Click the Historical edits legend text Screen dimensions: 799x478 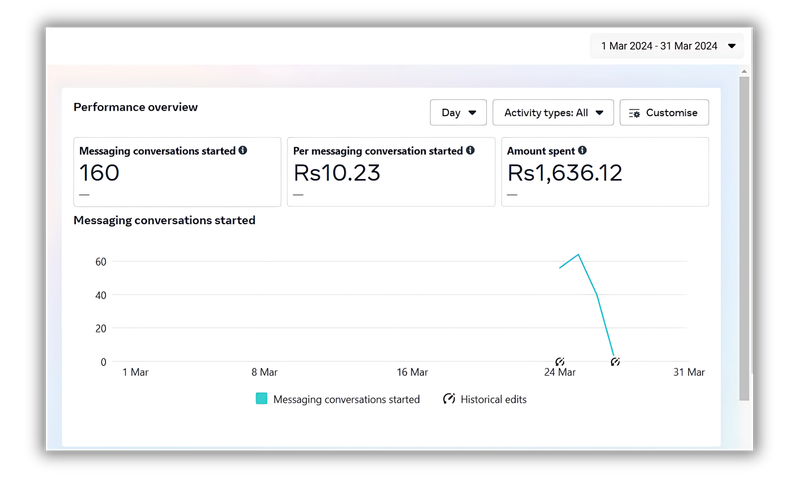[493, 399]
